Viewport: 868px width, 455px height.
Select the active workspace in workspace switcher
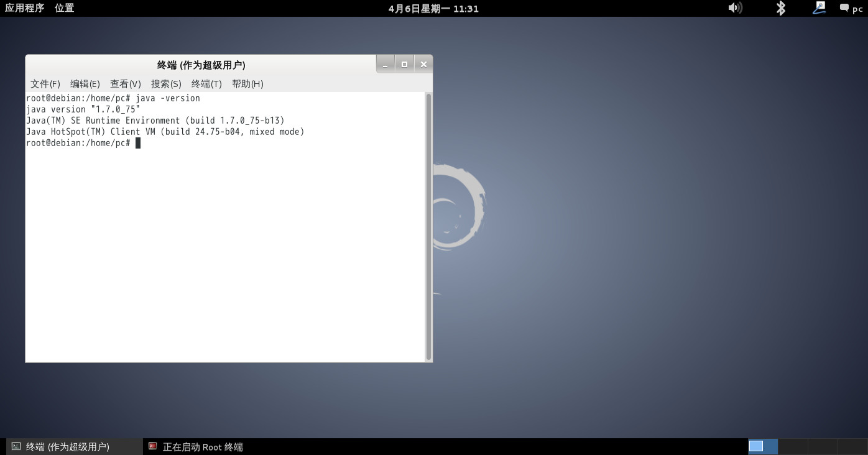[763, 446]
